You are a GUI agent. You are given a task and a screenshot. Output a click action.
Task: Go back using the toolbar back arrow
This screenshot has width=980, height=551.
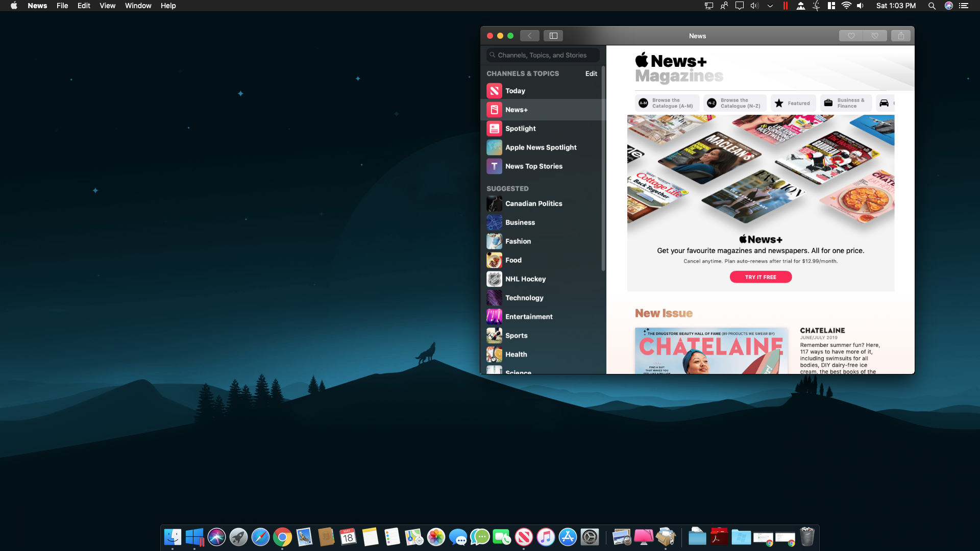coord(529,36)
